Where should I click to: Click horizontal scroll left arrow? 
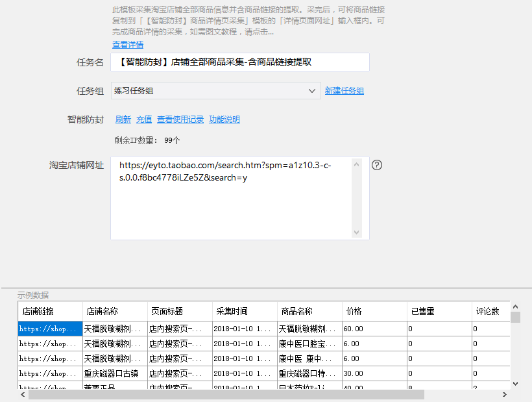(23, 394)
